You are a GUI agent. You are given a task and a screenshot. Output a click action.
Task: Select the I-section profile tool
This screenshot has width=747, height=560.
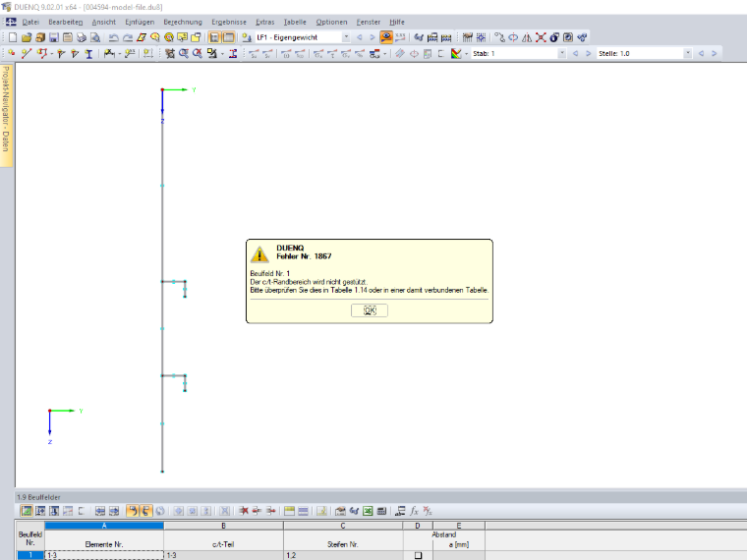point(88,53)
